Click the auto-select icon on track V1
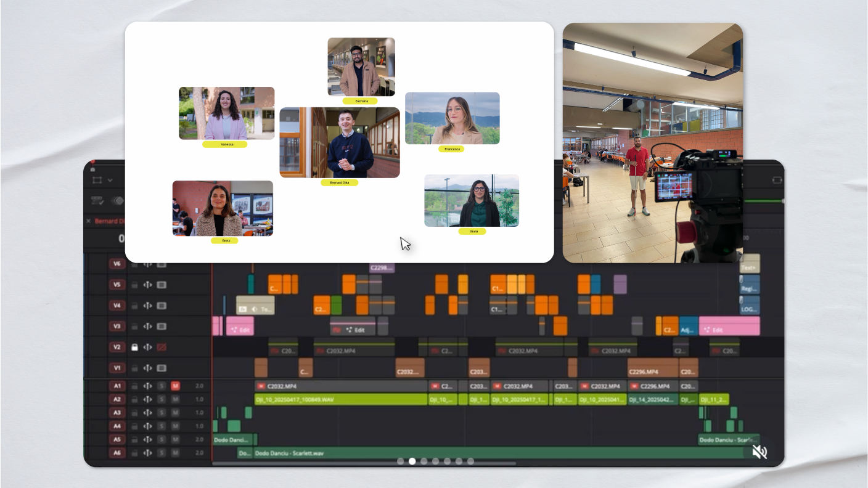 (x=148, y=368)
